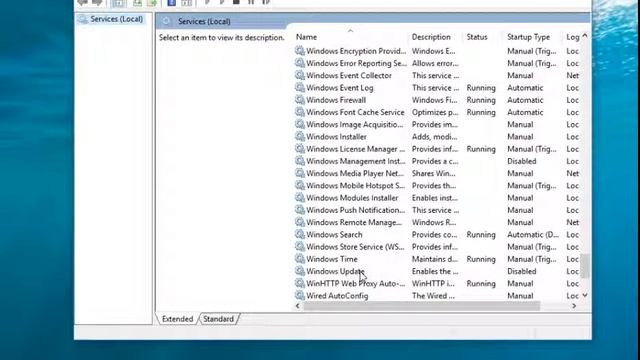Click Disabled startup type of Windows Update

tap(522, 271)
